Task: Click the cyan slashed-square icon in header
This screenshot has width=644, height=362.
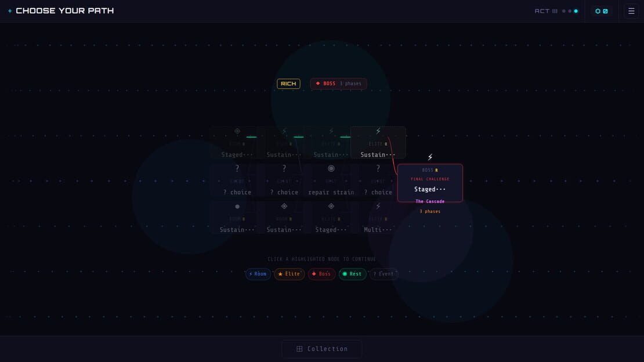Action: 605,11
